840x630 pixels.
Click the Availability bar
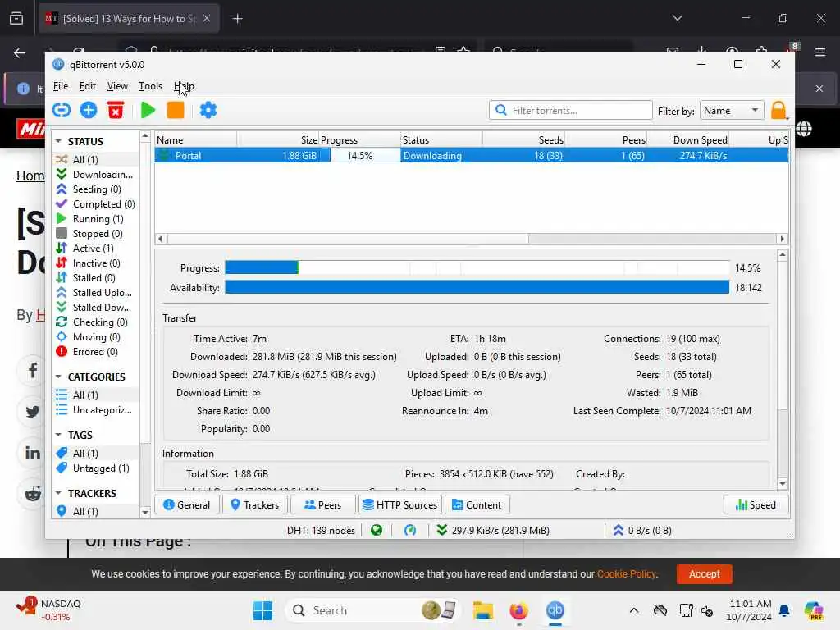click(477, 288)
